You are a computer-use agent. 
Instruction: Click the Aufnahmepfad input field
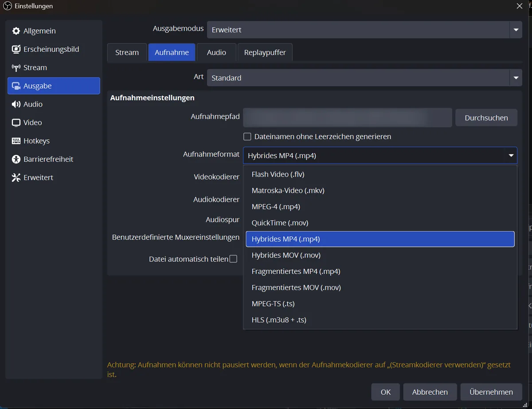(x=348, y=117)
